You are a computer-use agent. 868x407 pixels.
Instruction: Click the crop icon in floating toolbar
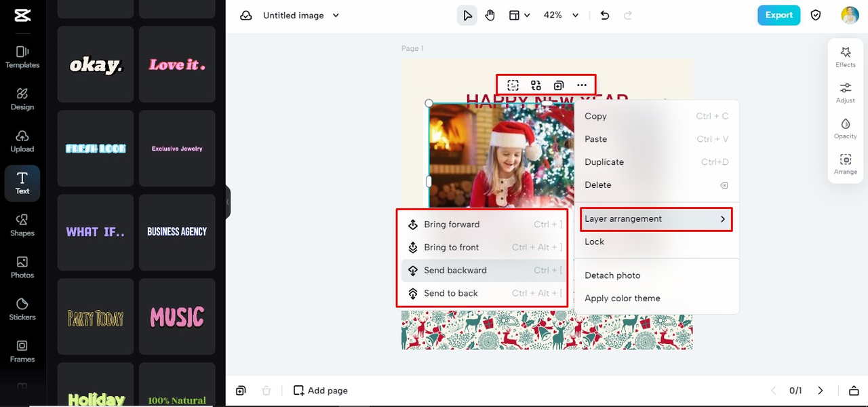513,85
